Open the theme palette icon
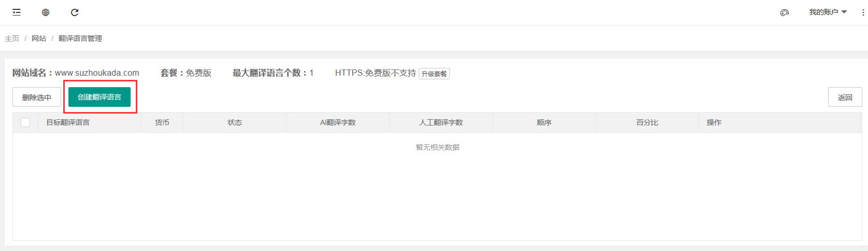Image resolution: width=868 pixels, height=251 pixels. coord(785,12)
